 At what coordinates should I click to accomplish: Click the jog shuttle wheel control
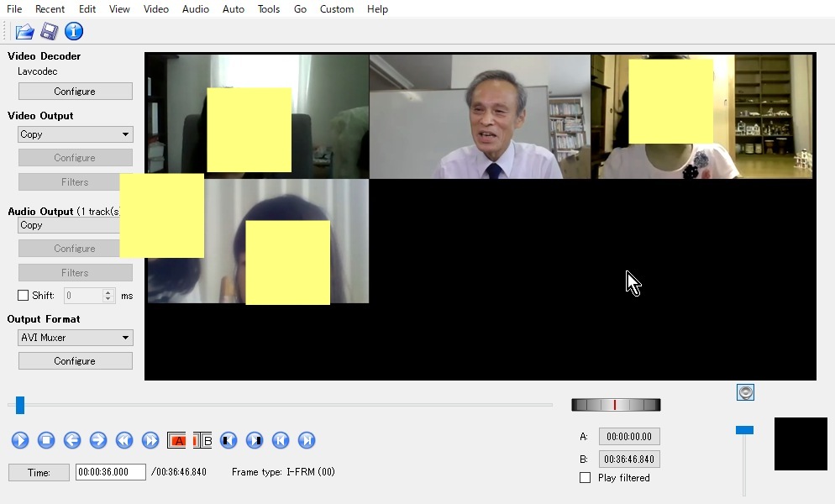(x=616, y=405)
